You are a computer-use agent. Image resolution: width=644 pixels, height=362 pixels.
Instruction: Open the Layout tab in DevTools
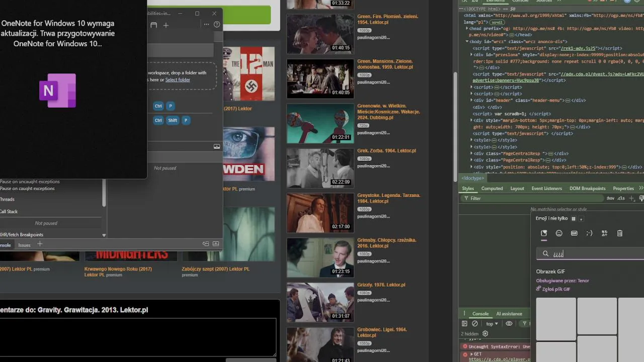pyautogui.click(x=517, y=189)
